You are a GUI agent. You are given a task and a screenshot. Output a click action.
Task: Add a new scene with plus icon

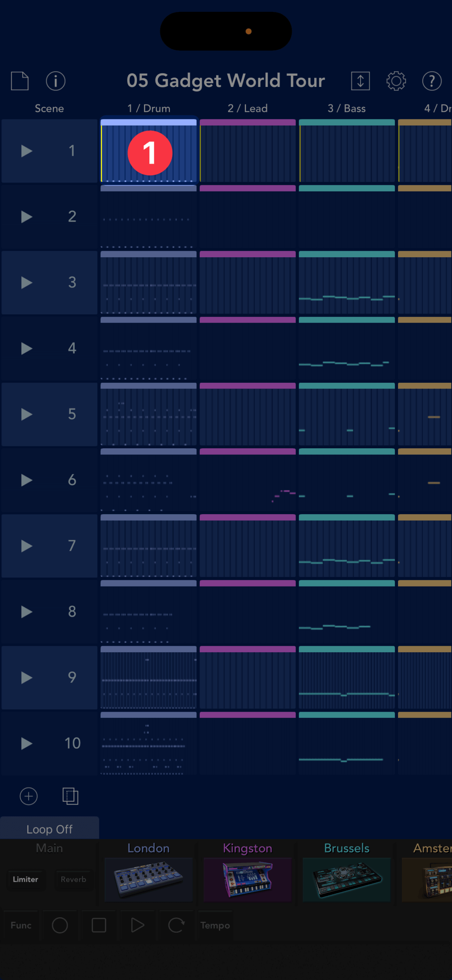click(29, 796)
